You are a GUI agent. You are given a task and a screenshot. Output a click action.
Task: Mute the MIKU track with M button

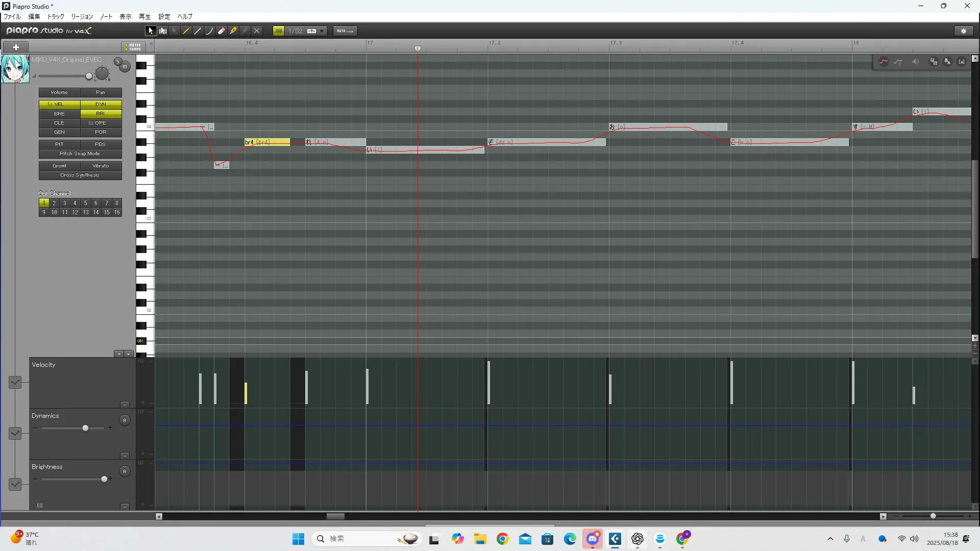pyautogui.click(x=125, y=67)
